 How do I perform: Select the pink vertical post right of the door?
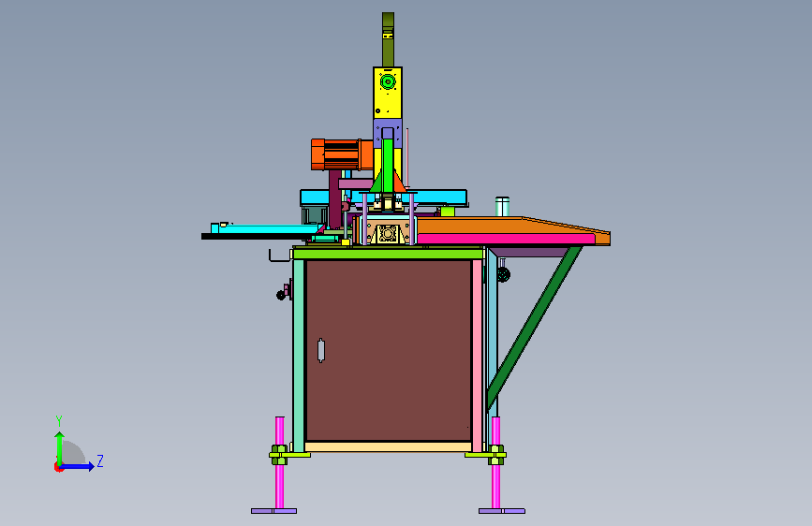tap(477, 355)
